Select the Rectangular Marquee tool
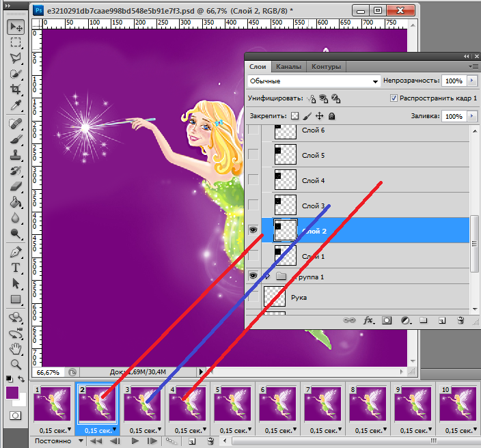 click(x=16, y=42)
